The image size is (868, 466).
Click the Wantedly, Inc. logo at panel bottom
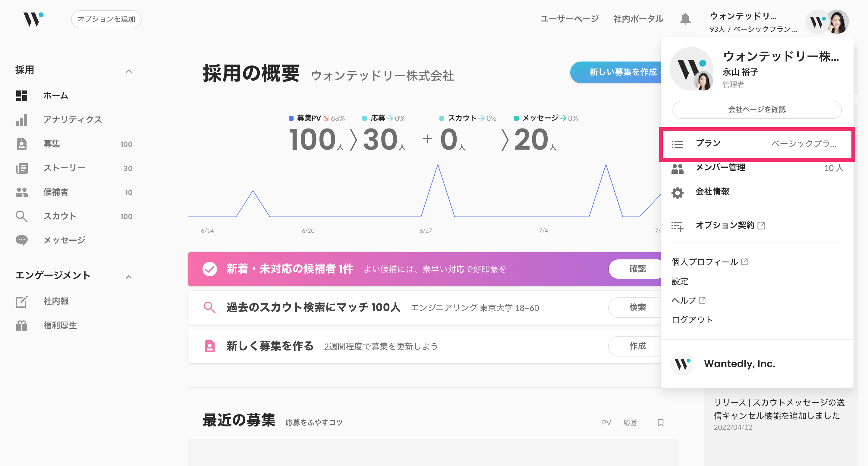click(x=682, y=364)
